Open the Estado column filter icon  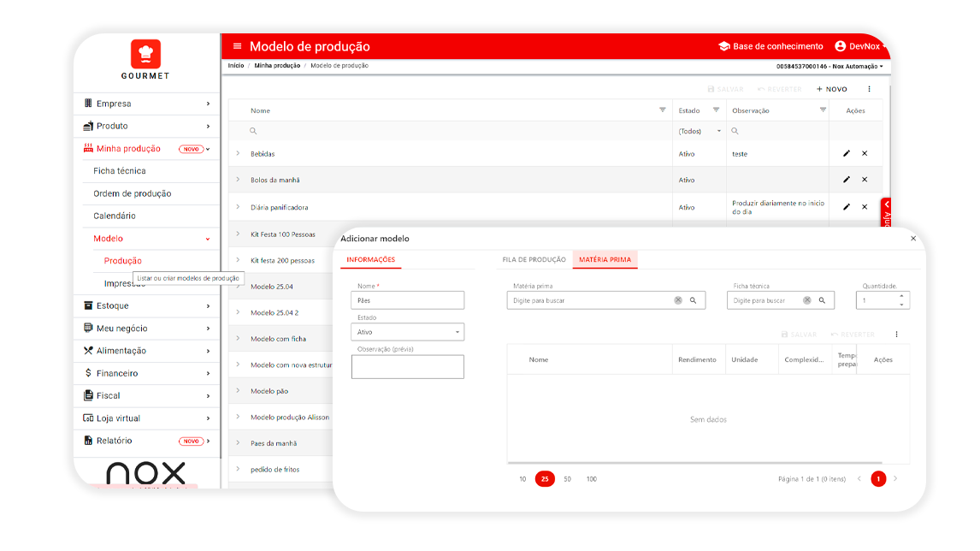pos(717,110)
